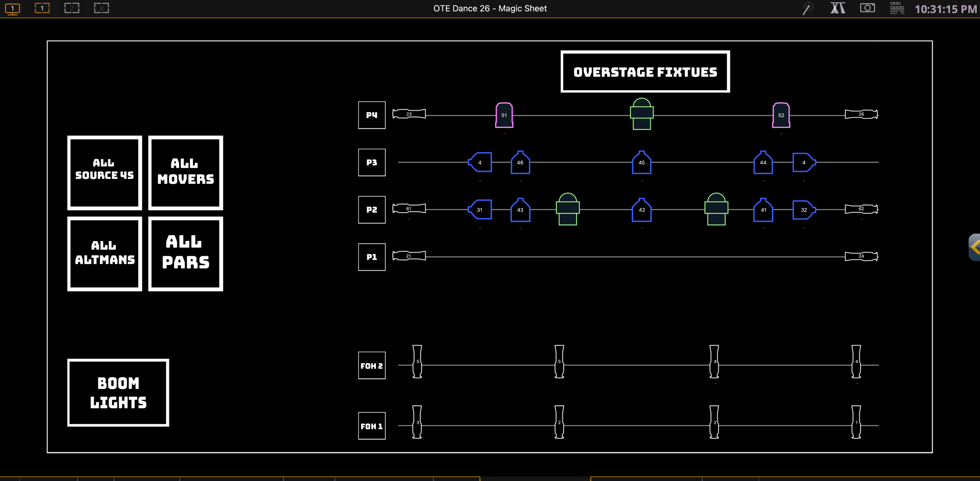Select workspace frame 3 icon
980x481 pixels.
pos(102,8)
